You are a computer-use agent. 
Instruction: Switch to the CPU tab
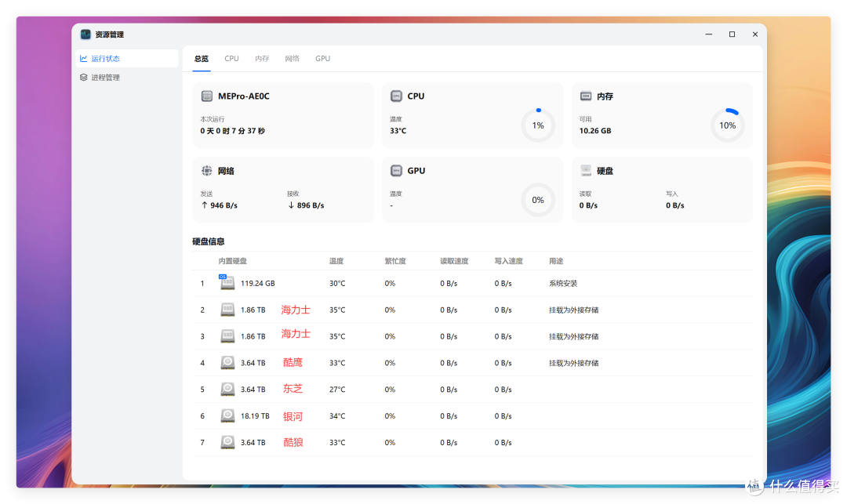[231, 58]
